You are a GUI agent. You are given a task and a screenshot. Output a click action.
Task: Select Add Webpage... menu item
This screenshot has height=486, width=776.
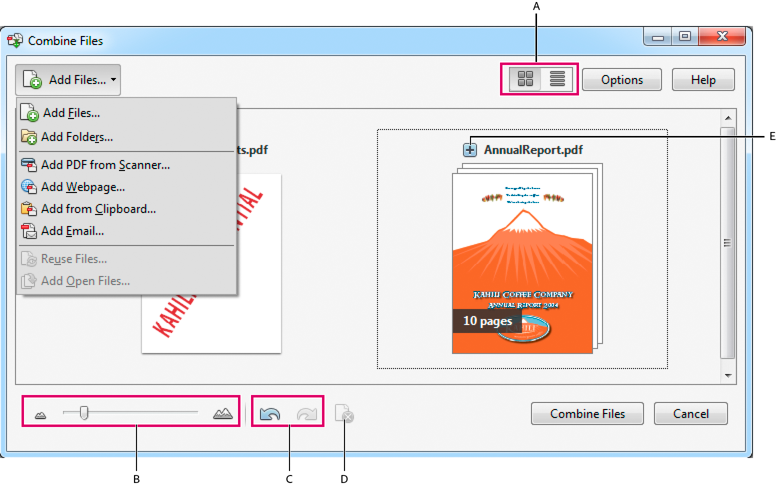127,187
